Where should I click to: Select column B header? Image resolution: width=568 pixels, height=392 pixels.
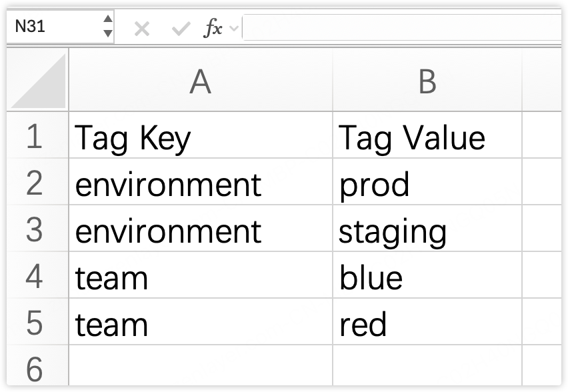[427, 82]
